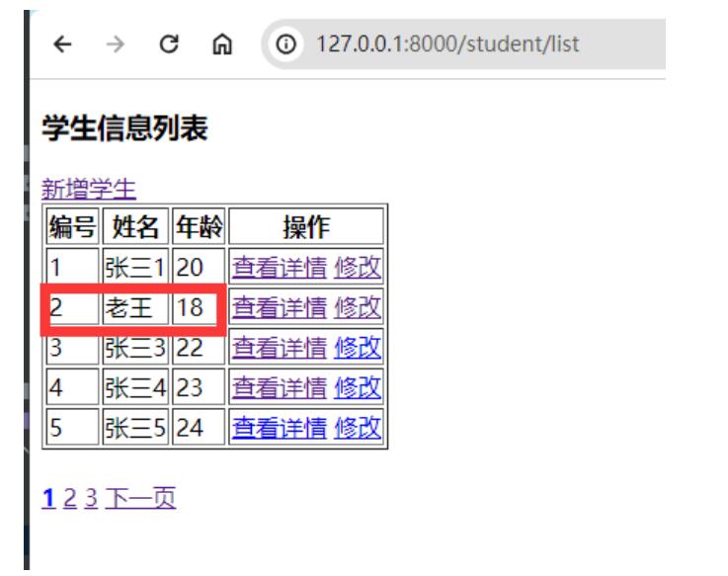View details (查看详情) for 张三1
This screenshot has height=576, width=728.
pos(279,267)
